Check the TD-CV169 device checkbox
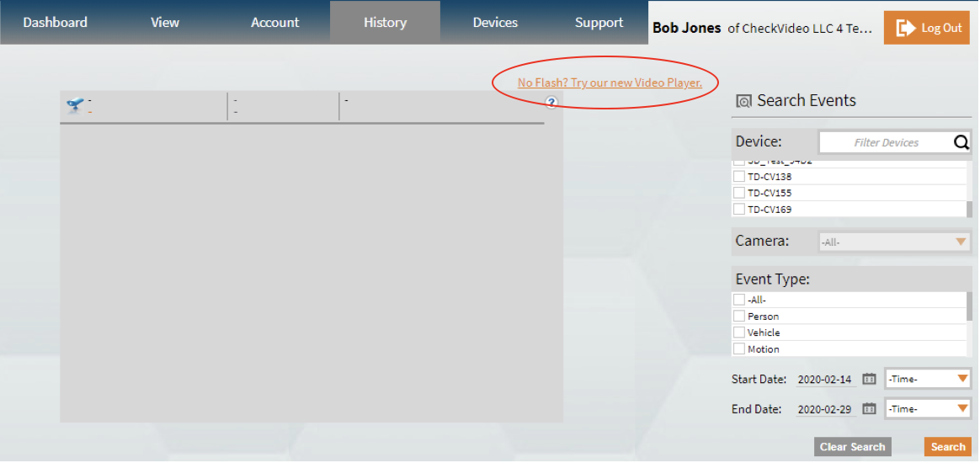Image resolution: width=980 pixels, height=463 pixels. [738, 210]
